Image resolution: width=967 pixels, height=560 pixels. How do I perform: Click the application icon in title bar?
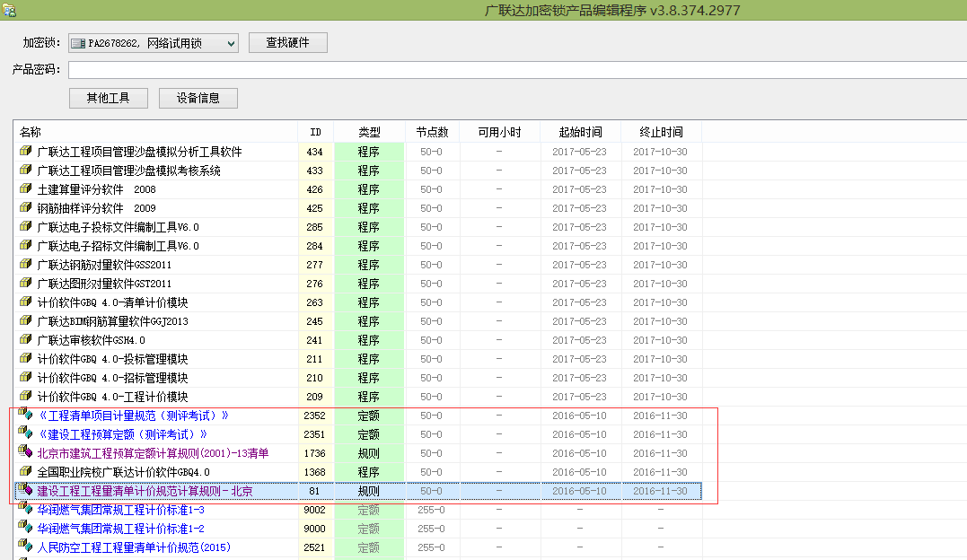click(x=9, y=10)
